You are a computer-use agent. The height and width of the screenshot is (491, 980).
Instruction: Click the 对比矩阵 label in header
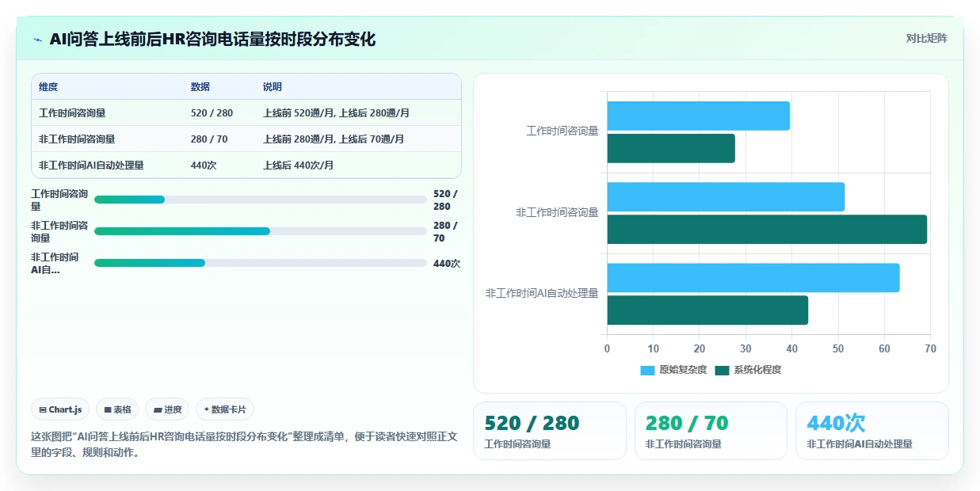click(x=926, y=38)
